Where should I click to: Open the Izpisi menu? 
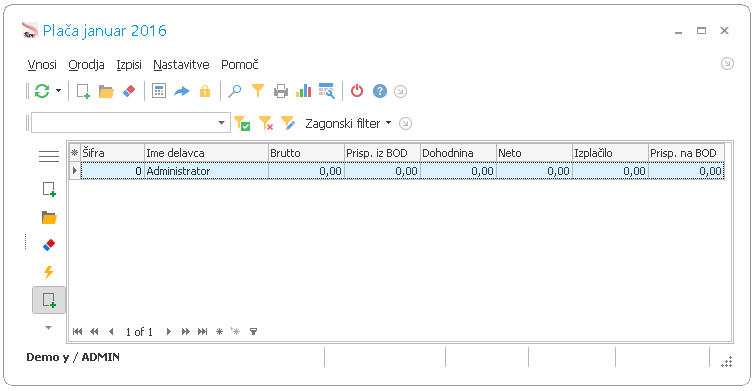click(x=129, y=64)
